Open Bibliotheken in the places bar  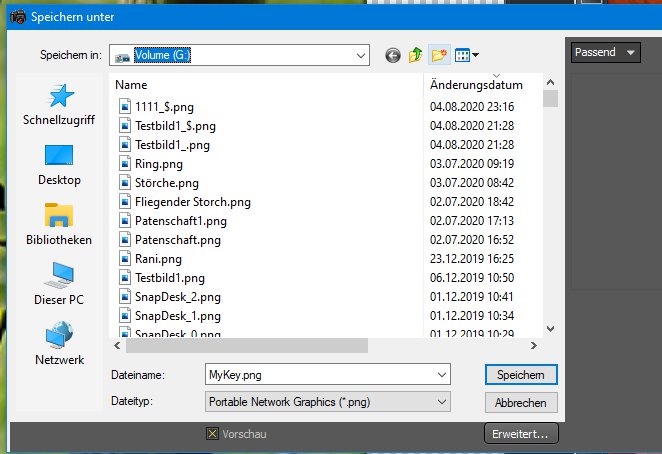[59, 225]
